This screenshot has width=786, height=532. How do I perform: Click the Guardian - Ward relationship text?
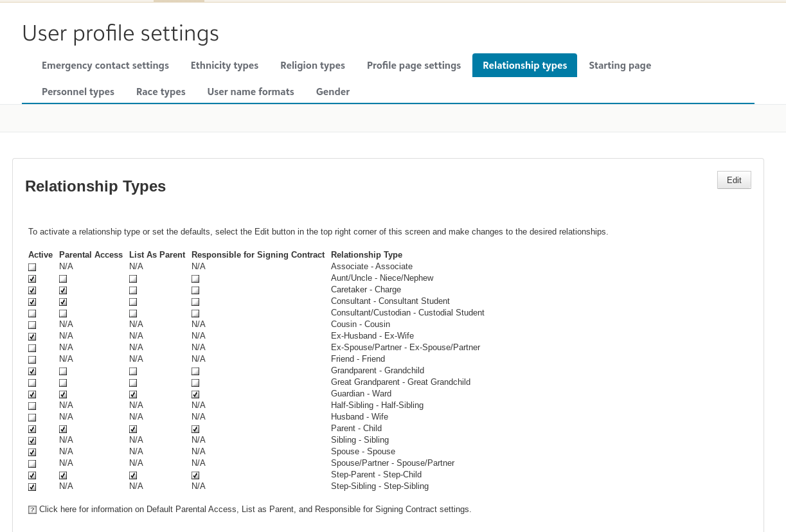(x=361, y=394)
